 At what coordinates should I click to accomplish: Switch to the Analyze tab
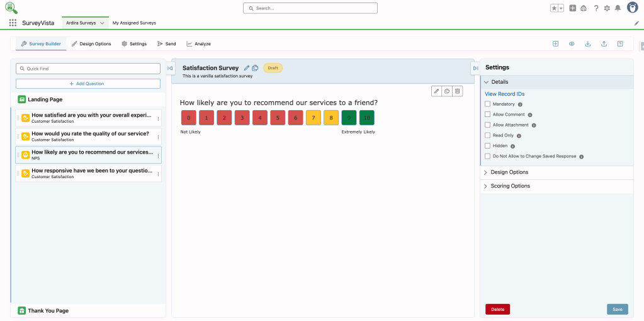(x=198, y=44)
